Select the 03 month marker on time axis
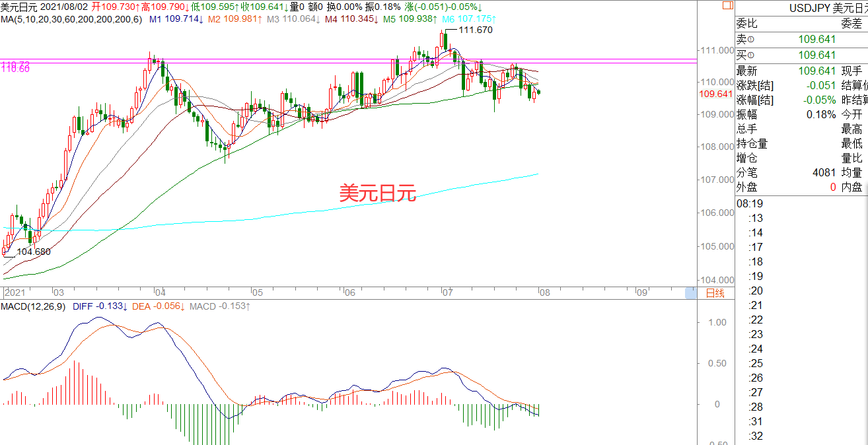The width and height of the screenshot is (868, 445). 58,292
